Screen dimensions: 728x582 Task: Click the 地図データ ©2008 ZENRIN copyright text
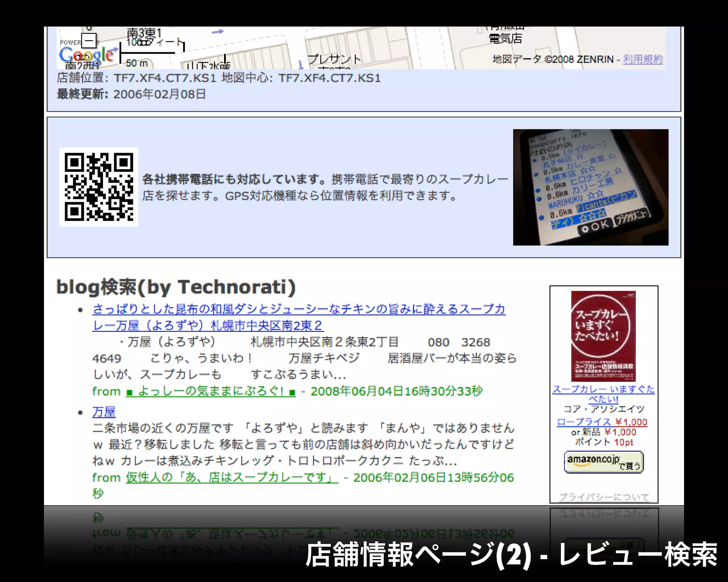click(x=553, y=59)
